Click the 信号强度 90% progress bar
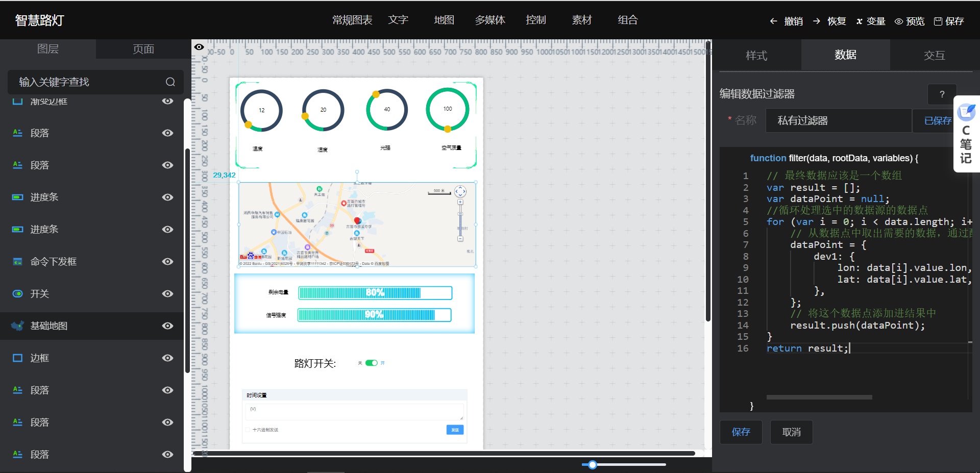980x473 pixels. click(x=375, y=315)
